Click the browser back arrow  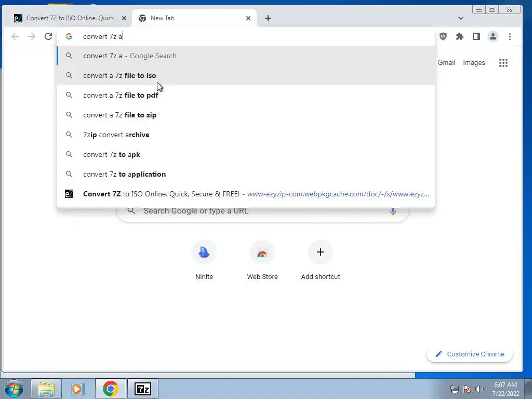[x=15, y=36]
